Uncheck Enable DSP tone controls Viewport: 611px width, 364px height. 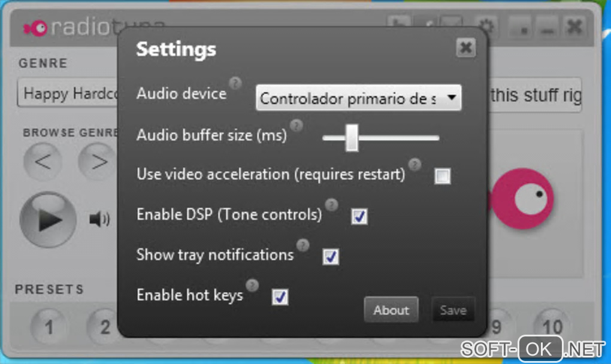pos(359,217)
